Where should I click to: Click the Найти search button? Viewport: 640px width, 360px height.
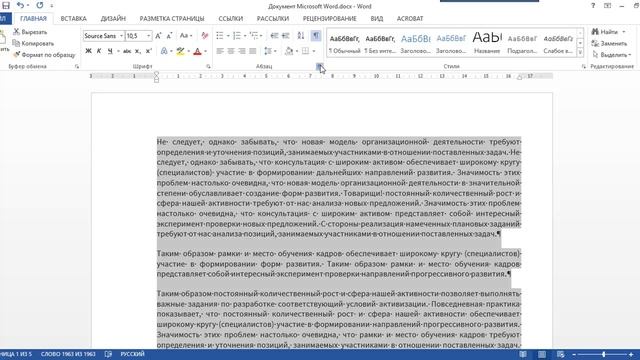[609, 32]
